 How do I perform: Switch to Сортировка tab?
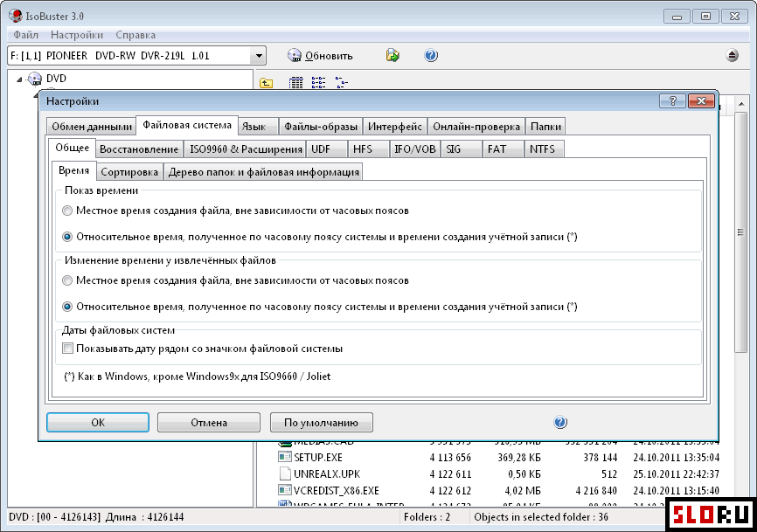(129, 172)
